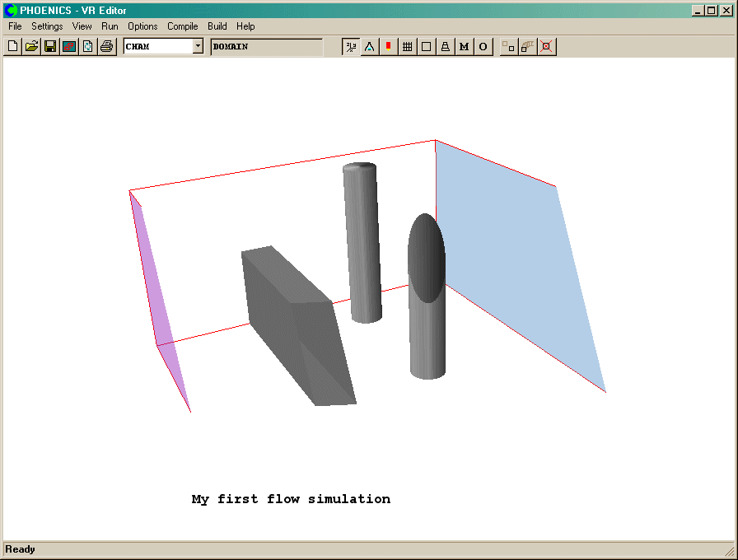Open the Run menu

click(x=110, y=26)
